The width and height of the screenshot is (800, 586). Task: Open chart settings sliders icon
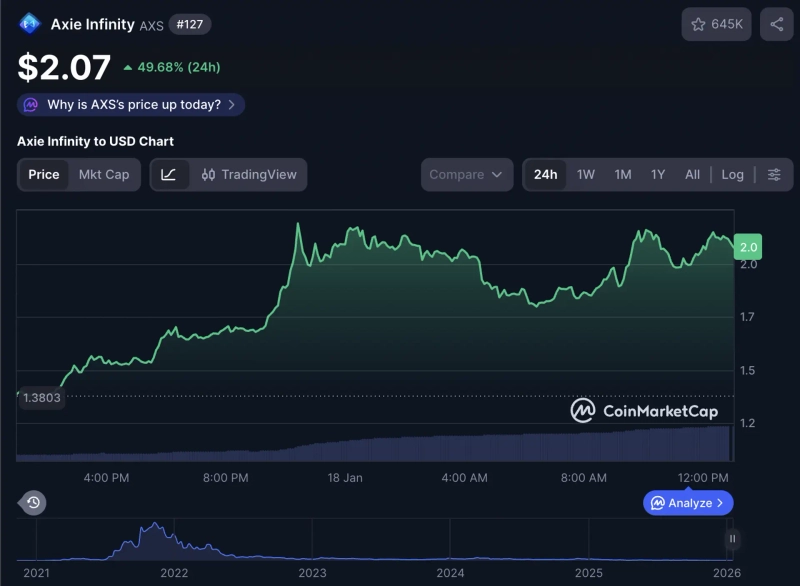pyautogui.click(x=774, y=174)
